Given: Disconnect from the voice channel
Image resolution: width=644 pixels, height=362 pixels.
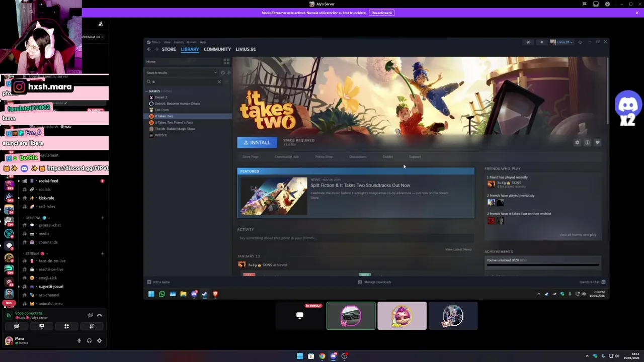Looking at the screenshot, I should [99, 316].
